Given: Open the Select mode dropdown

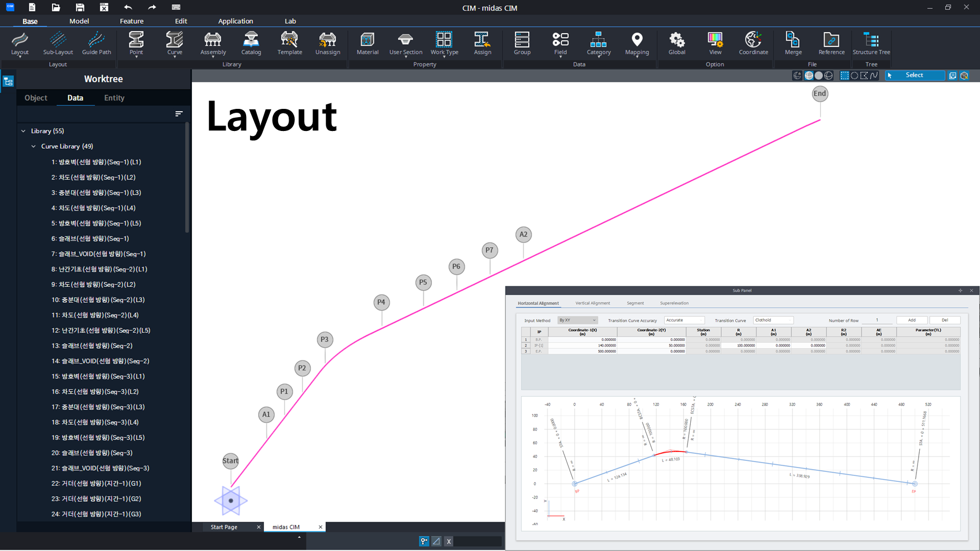Looking at the screenshot, I should [x=915, y=75].
